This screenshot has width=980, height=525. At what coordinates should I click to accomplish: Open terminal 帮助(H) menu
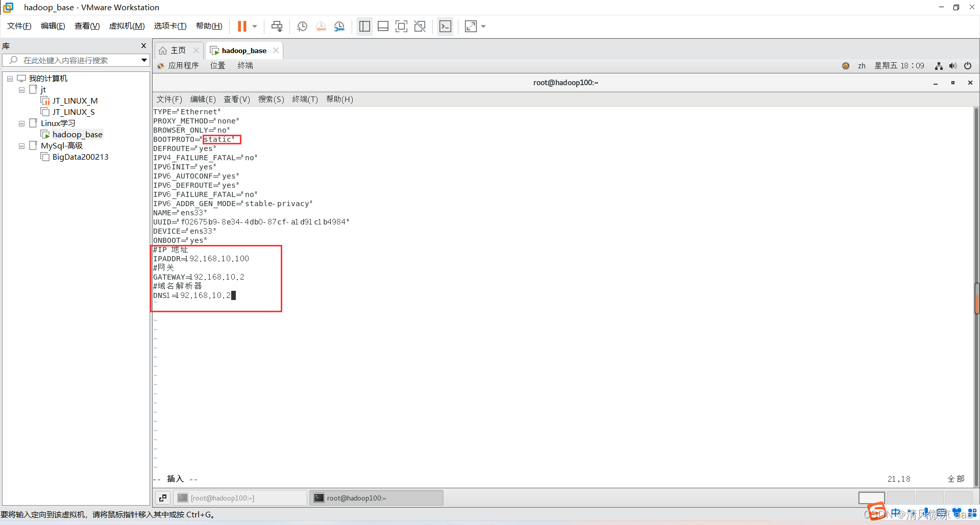pyautogui.click(x=339, y=99)
